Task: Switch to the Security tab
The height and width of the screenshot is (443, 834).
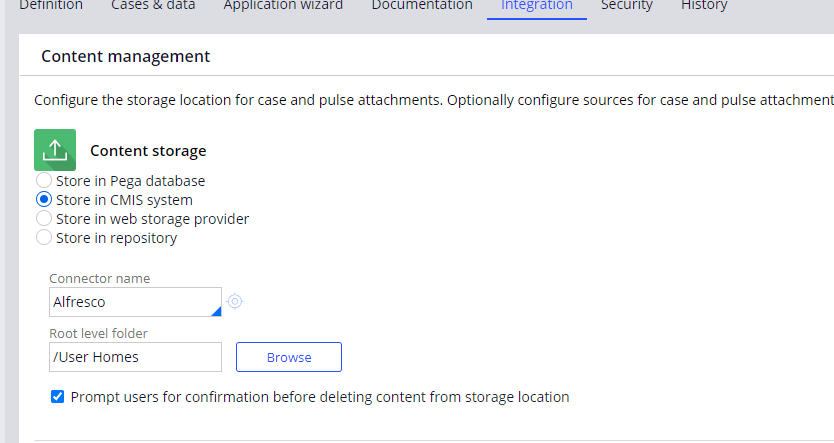Action: (627, 6)
